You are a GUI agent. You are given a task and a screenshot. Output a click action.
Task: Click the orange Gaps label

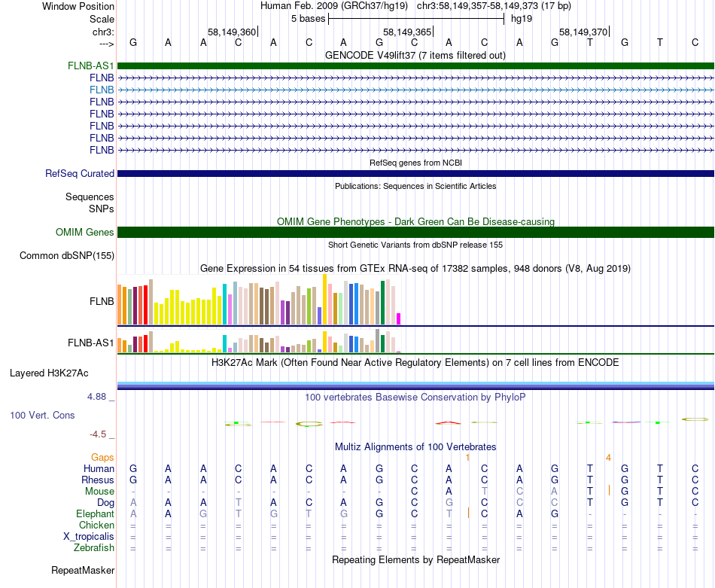102,458
